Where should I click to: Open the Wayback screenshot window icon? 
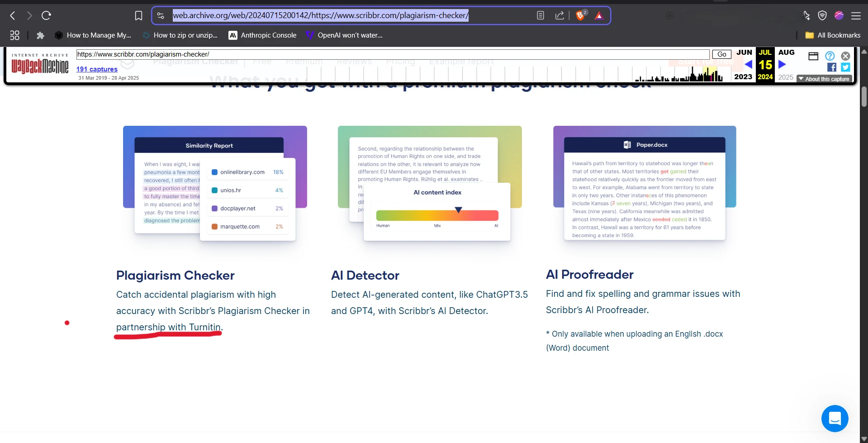[813, 56]
